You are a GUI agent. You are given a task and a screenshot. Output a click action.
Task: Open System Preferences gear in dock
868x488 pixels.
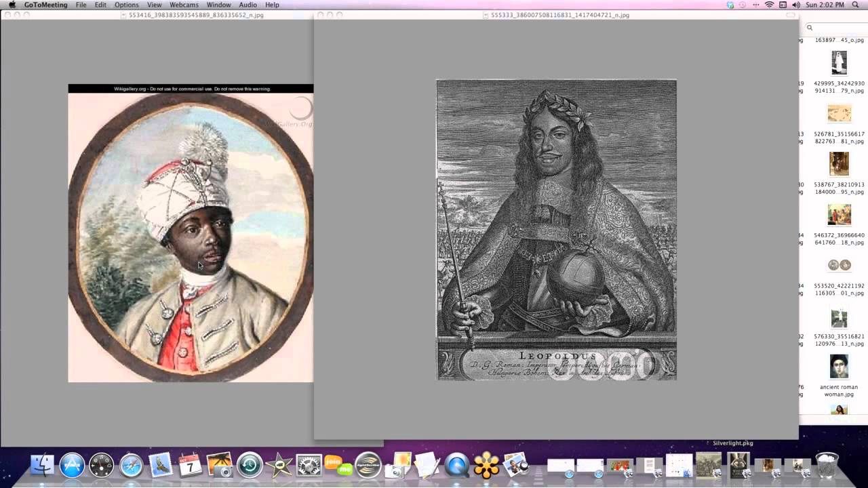click(309, 465)
